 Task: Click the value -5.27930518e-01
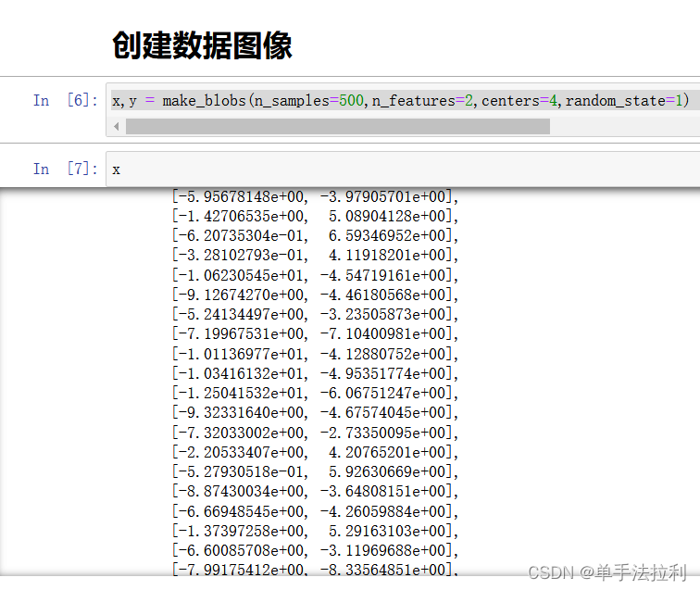[x=241, y=471]
